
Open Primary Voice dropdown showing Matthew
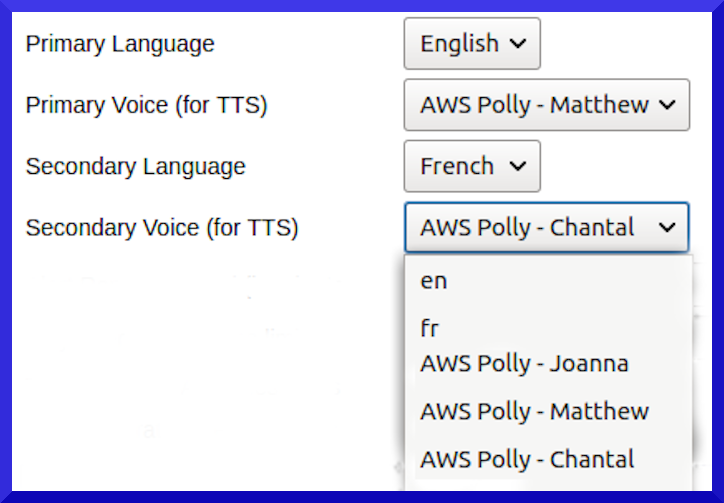(x=547, y=105)
